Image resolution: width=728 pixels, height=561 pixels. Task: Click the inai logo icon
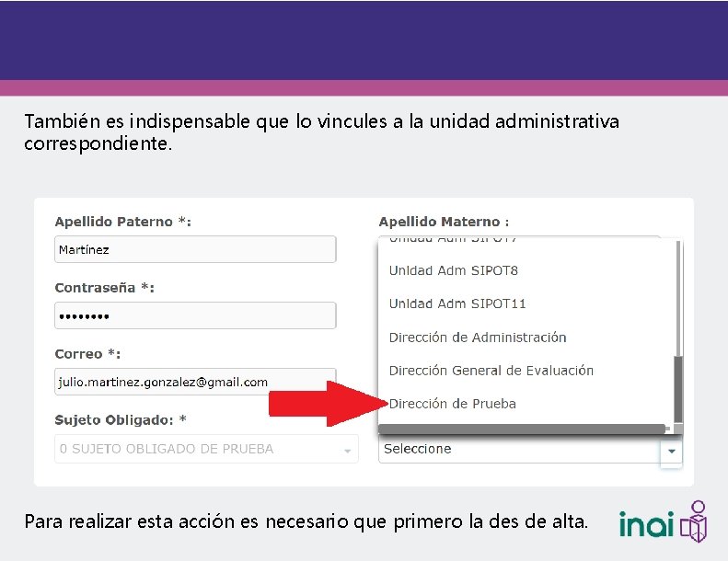click(x=663, y=521)
